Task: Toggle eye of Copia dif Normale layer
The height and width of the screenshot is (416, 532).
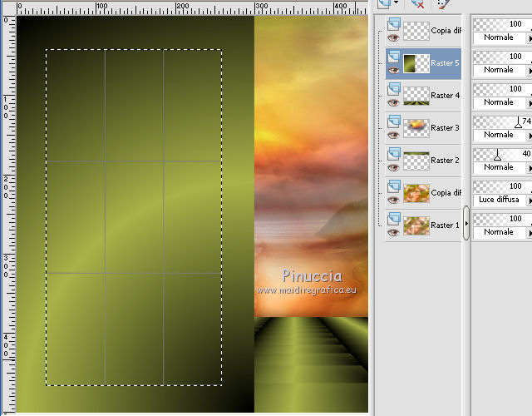Action: [393, 37]
